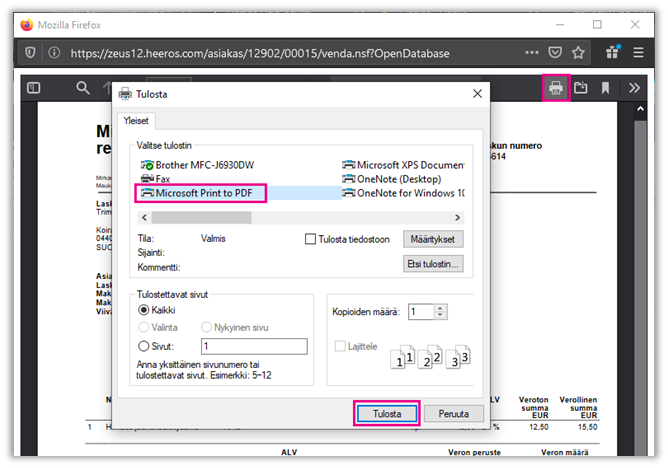Screen dimensions: 668x468
Task: Click the printer icon in PDF toolbar
Action: point(556,88)
